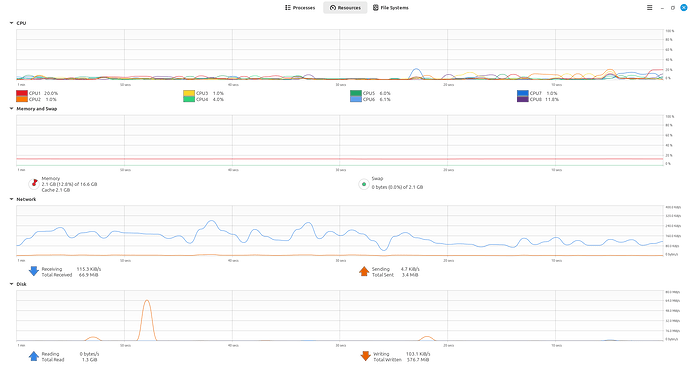Image resolution: width=690 pixels, height=371 pixels.
Task: Click the Cache 2.1 GB text
Action: (x=56, y=190)
